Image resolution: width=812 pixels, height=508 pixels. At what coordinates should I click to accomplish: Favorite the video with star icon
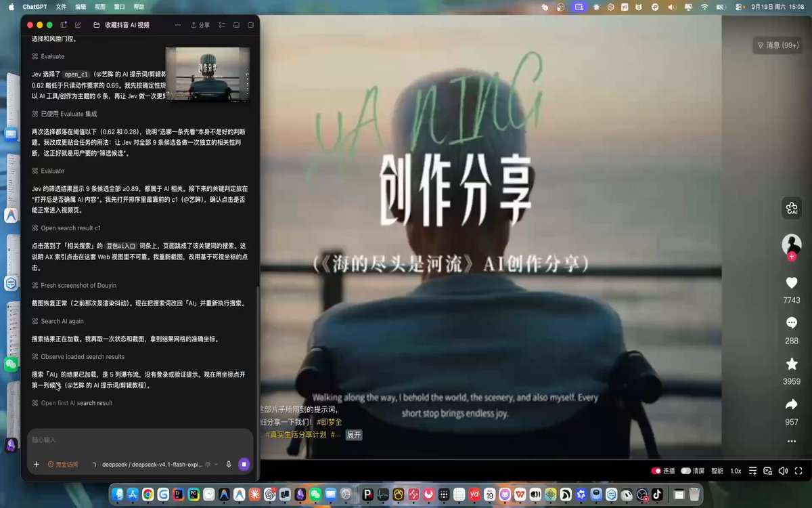pos(792,364)
